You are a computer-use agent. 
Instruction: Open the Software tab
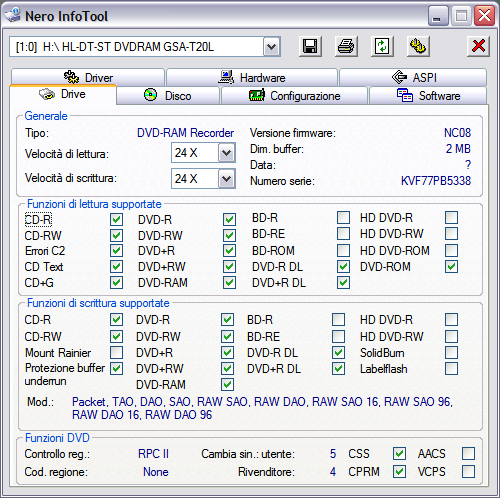coord(428,96)
